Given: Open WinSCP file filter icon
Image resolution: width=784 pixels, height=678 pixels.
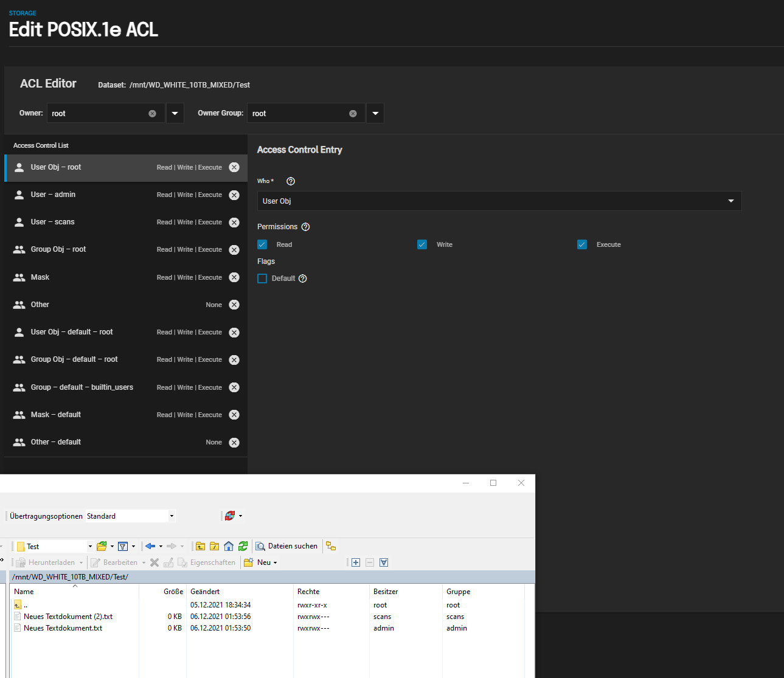Looking at the screenshot, I should click(x=123, y=546).
